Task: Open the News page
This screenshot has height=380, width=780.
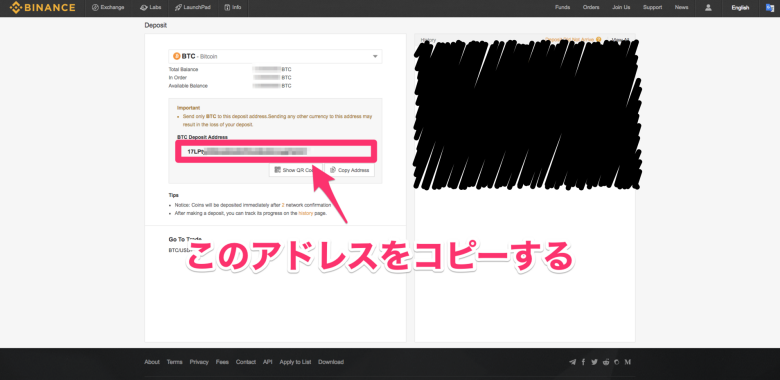Action: pyautogui.click(x=682, y=7)
